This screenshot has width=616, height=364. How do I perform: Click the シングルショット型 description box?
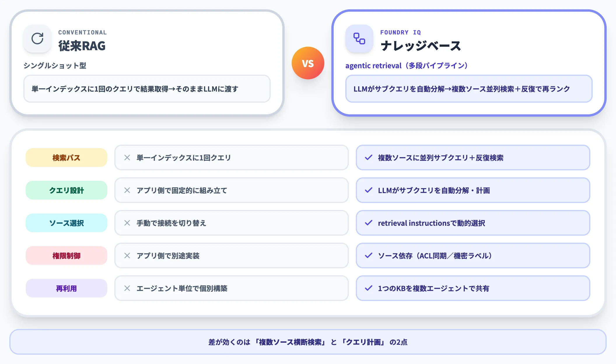pos(55,66)
